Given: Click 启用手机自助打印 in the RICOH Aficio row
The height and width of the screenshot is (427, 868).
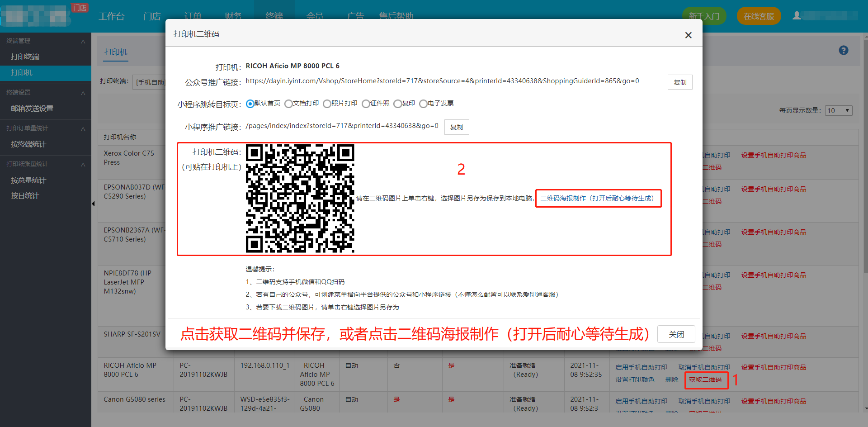Looking at the screenshot, I should [642, 367].
